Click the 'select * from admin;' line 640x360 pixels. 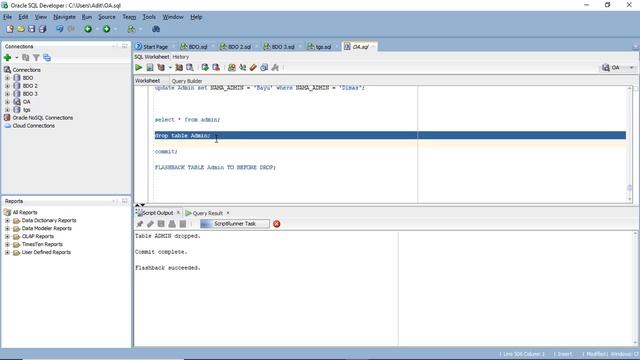pos(187,120)
